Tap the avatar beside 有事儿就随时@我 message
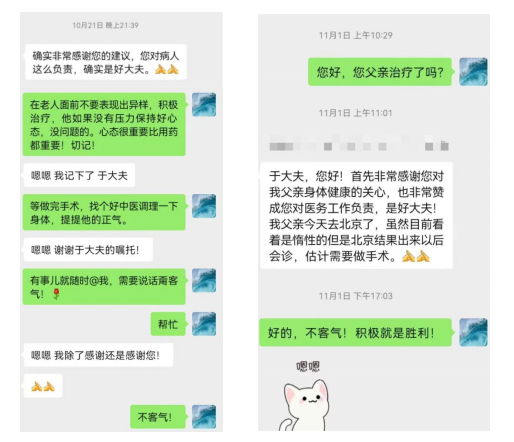The image size is (514, 442). tap(204, 280)
